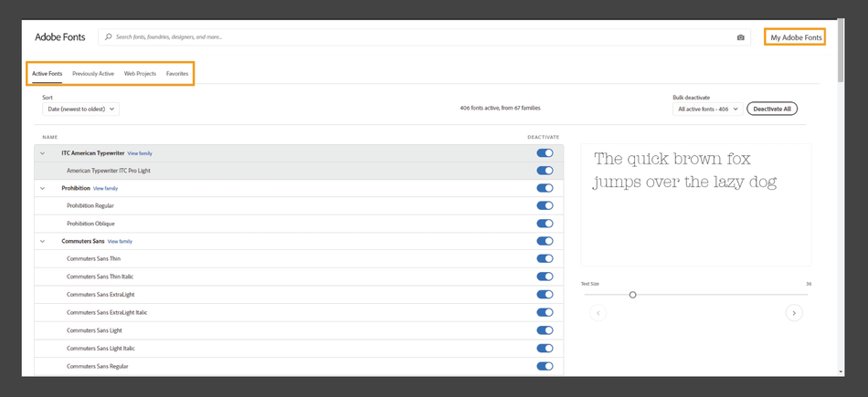Collapse the Prohibition family
Screen dimensions: 868x397
point(43,188)
